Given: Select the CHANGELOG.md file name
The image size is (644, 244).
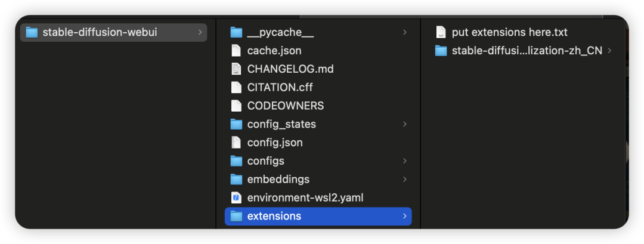Looking at the screenshot, I should click(290, 69).
